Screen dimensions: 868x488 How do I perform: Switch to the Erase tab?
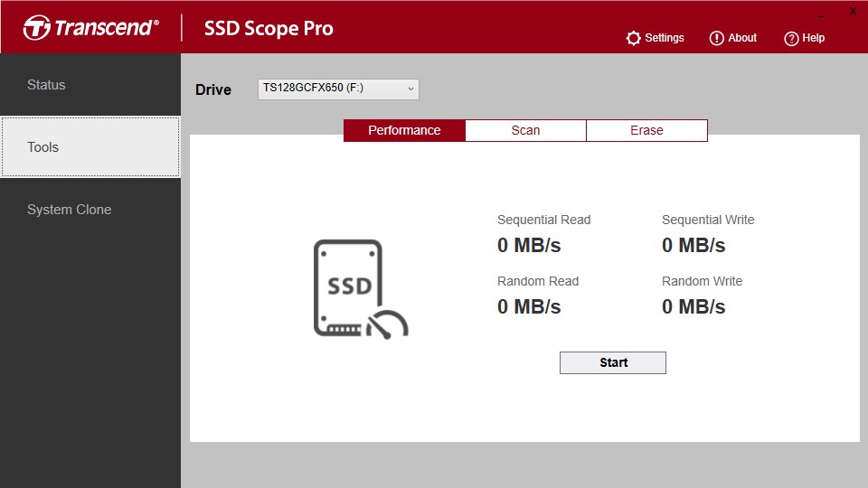pyautogui.click(x=646, y=130)
